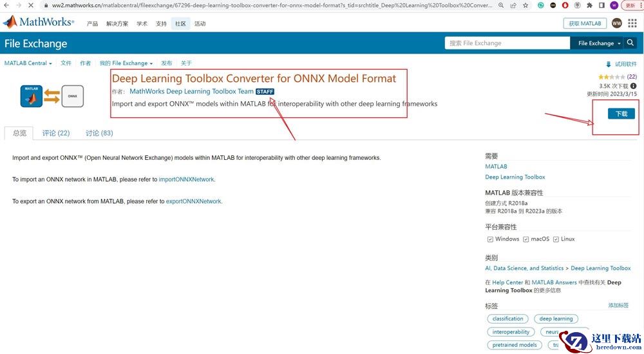Image resolution: width=644 pixels, height=354 pixels.
Task: Open the File Exchange search scope dropdown
Action: pos(597,43)
